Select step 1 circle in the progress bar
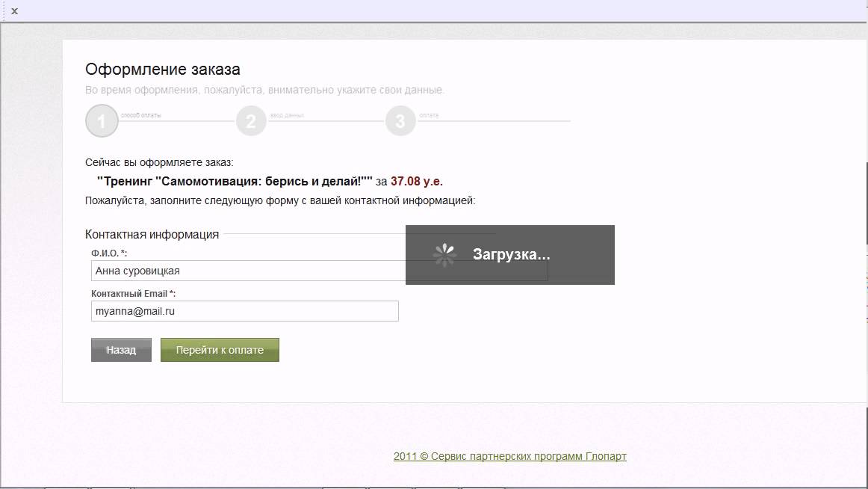 click(x=102, y=120)
